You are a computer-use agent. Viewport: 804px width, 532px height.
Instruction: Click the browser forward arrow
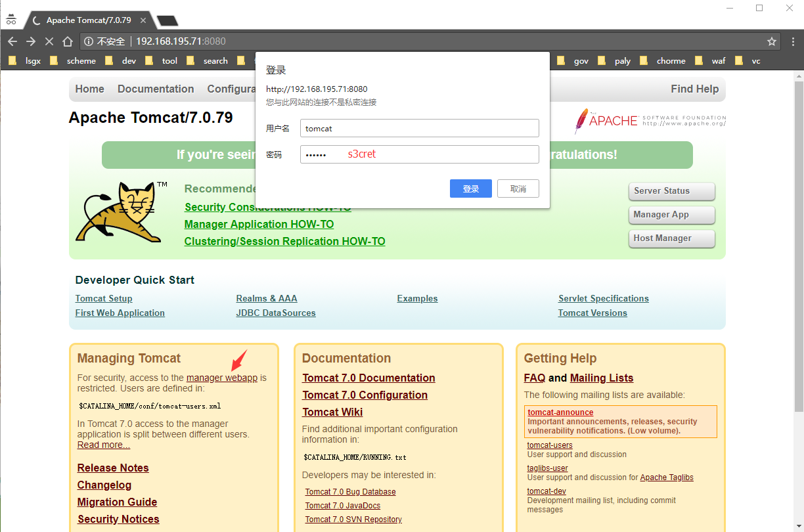click(x=31, y=41)
